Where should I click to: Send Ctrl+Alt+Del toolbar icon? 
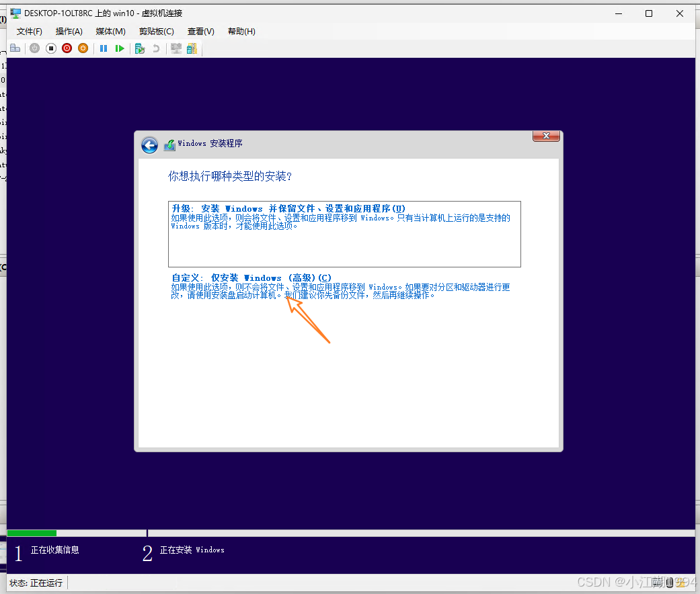[15, 48]
